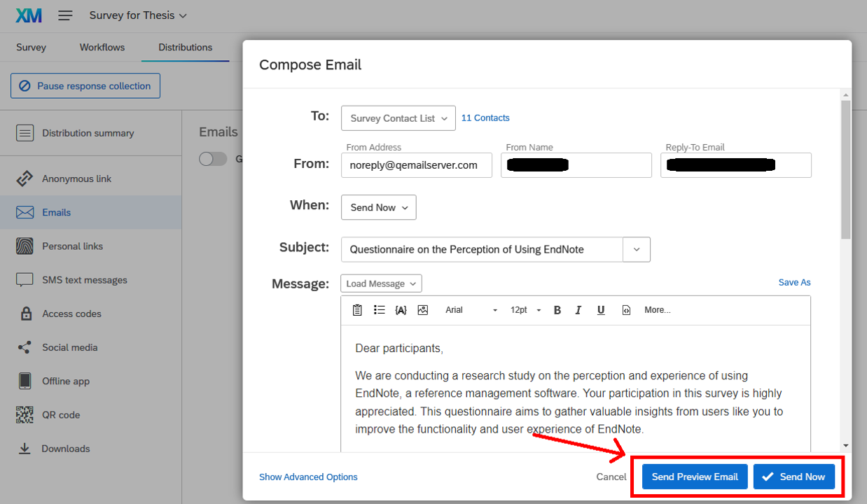Click the insert image icon in editor
The width and height of the screenshot is (867, 504).
(x=422, y=310)
